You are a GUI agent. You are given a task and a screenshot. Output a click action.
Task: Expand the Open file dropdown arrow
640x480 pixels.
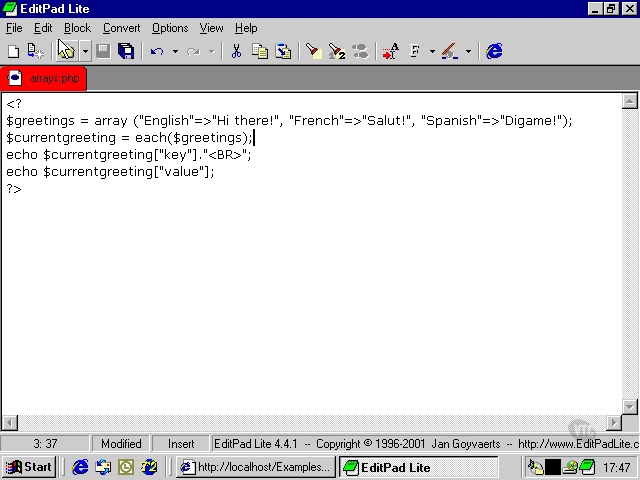click(85, 51)
